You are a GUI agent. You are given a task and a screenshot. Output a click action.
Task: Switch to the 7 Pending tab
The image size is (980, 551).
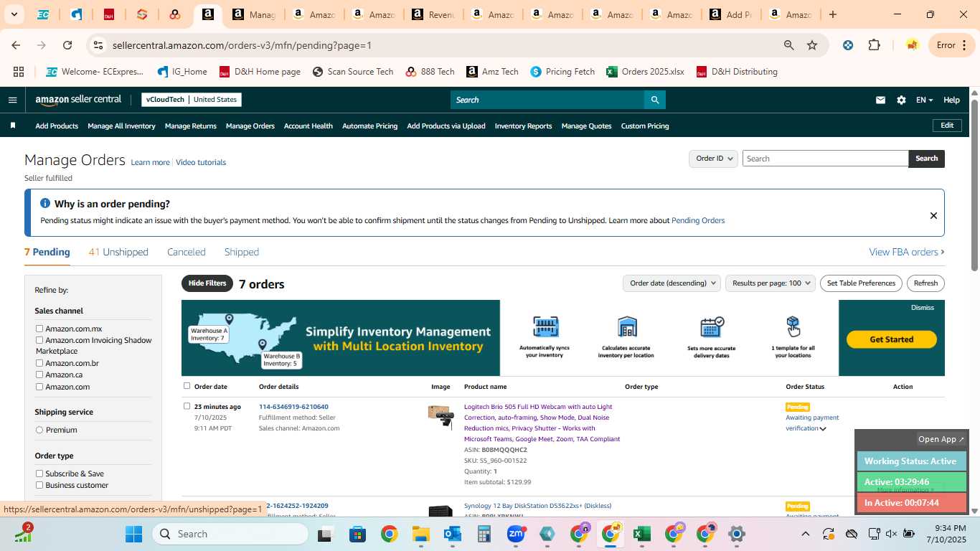tap(47, 252)
